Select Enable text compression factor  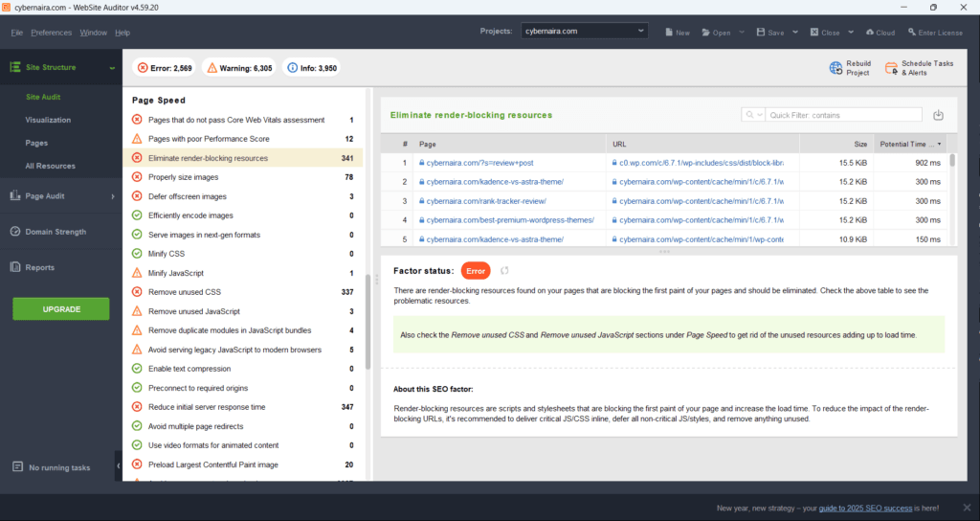[242, 369]
